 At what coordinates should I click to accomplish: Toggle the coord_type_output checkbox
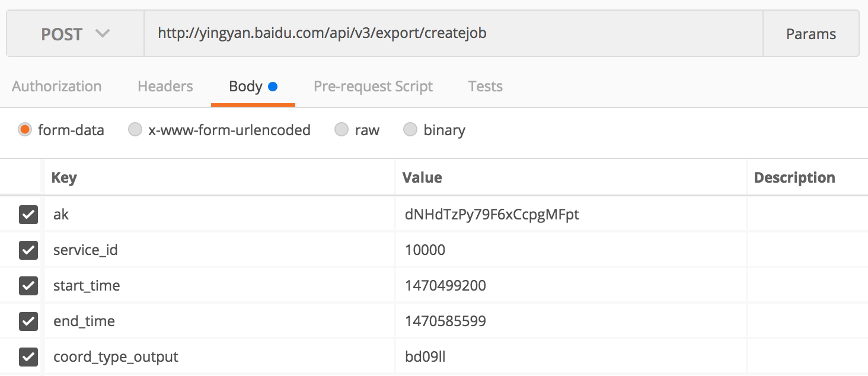(28, 357)
